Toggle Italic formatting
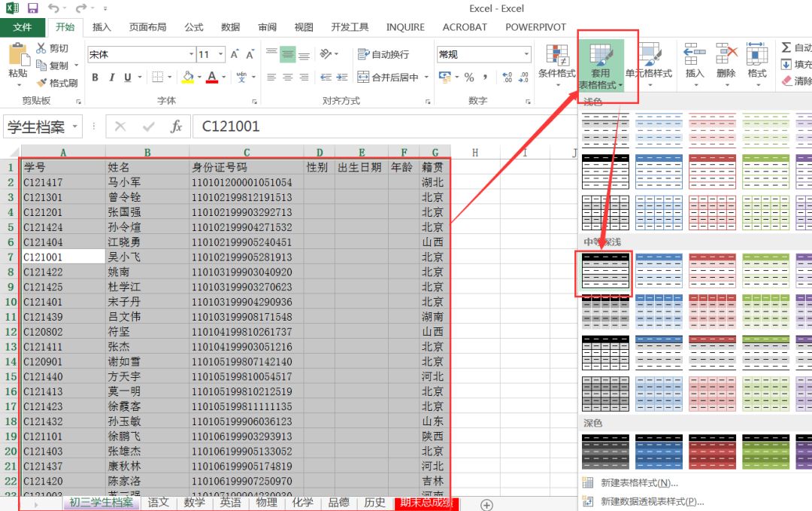 tap(112, 78)
